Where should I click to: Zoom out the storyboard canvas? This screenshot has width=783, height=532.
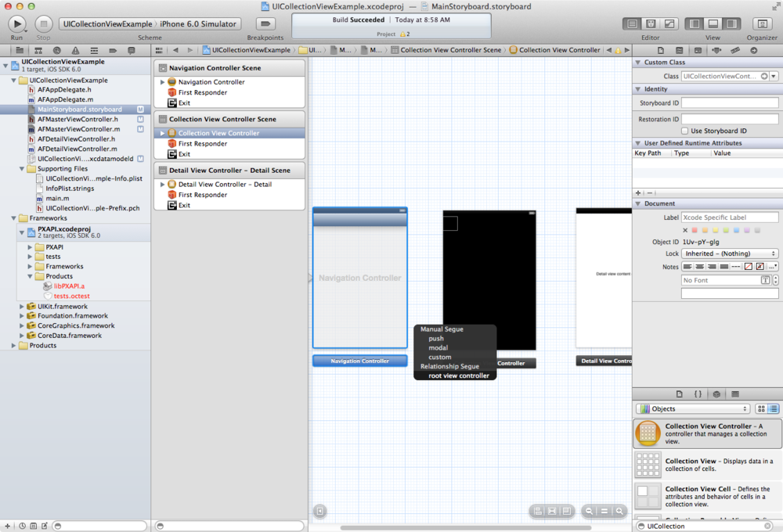coord(589,511)
